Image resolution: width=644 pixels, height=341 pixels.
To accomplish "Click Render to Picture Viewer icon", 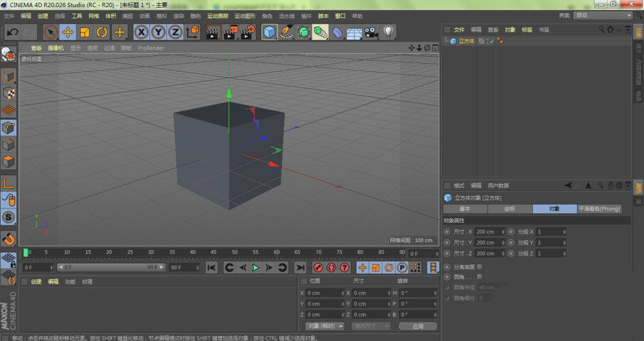I will click(231, 32).
